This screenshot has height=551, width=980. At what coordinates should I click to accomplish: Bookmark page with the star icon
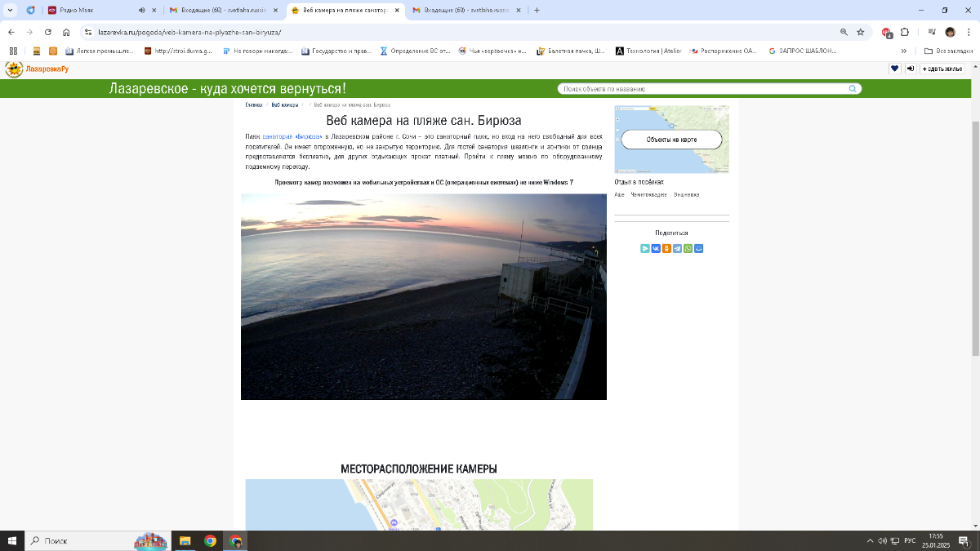click(x=860, y=32)
